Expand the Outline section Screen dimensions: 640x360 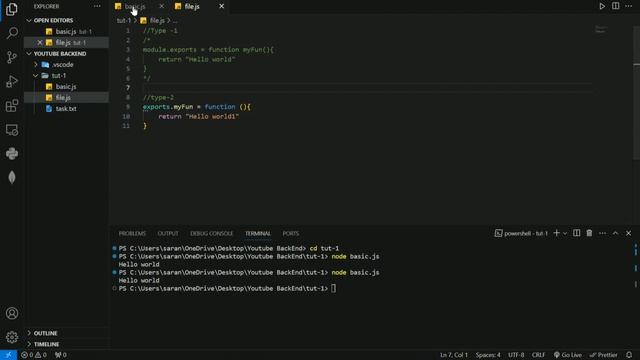(45, 333)
